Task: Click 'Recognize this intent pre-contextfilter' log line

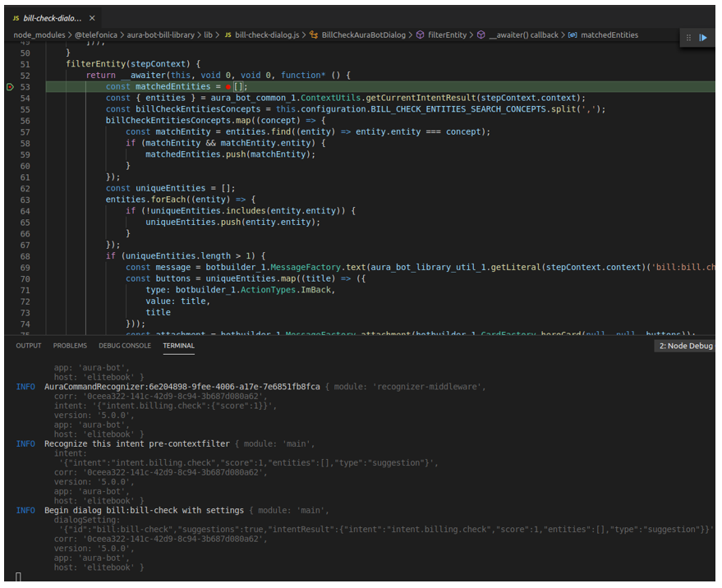Action: coord(136,444)
